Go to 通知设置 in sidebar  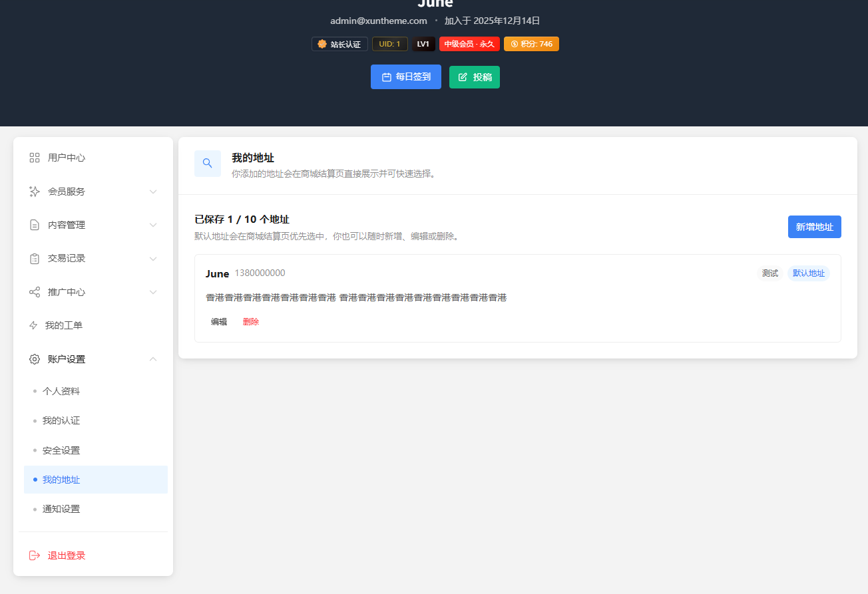[x=61, y=509]
